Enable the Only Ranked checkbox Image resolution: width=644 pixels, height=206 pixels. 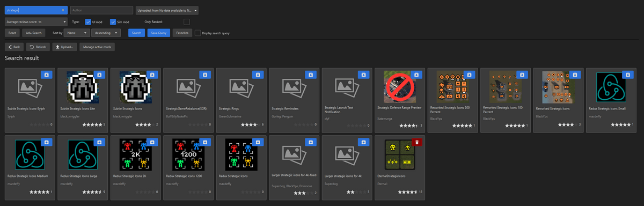[x=187, y=22]
